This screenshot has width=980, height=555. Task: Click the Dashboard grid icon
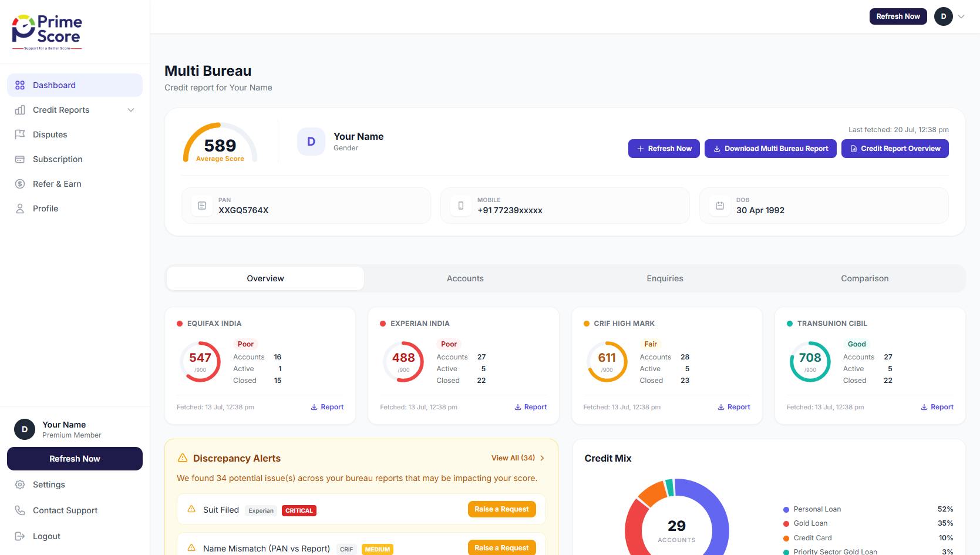pyautogui.click(x=20, y=85)
